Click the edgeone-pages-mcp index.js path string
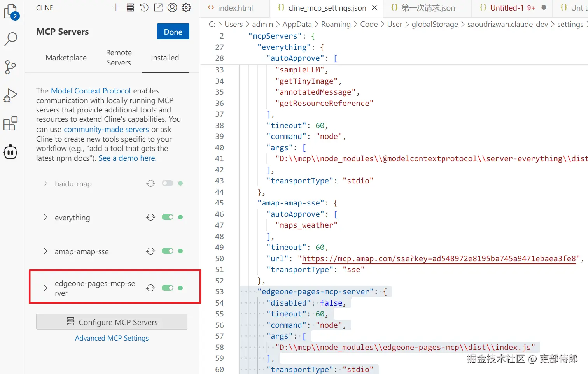 [x=405, y=347]
